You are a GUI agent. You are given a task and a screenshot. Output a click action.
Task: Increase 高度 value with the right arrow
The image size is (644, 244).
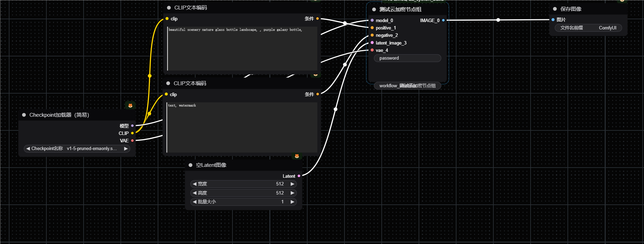[292, 193]
